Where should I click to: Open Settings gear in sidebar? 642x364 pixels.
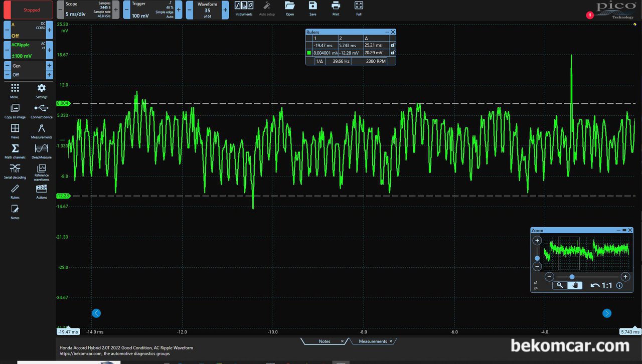42,91
